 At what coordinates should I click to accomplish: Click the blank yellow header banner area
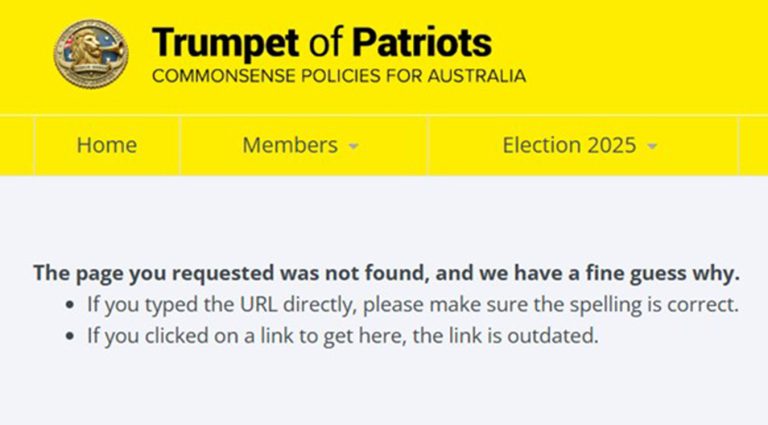(640, 55)
